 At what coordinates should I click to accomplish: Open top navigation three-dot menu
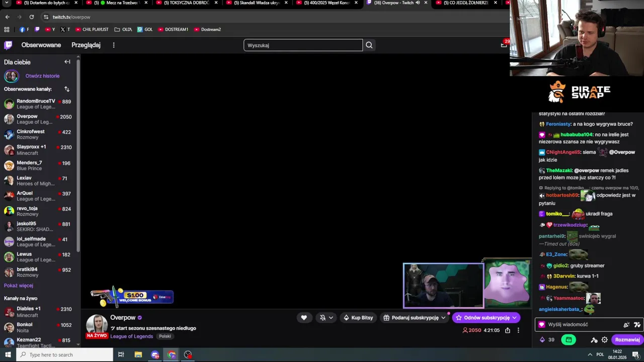(114, 45)
